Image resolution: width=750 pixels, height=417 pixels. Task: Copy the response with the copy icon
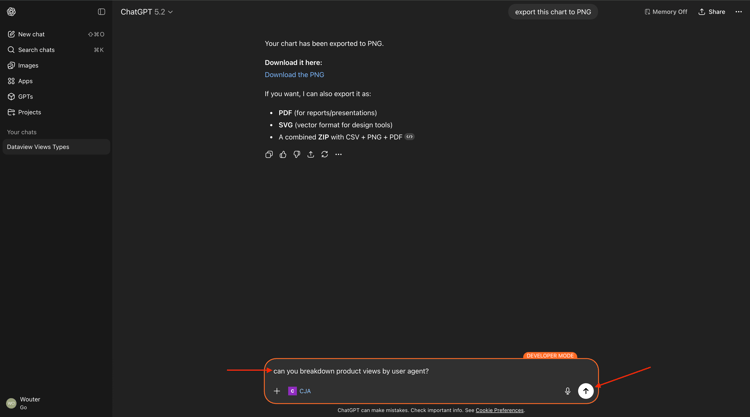(269, 154)
